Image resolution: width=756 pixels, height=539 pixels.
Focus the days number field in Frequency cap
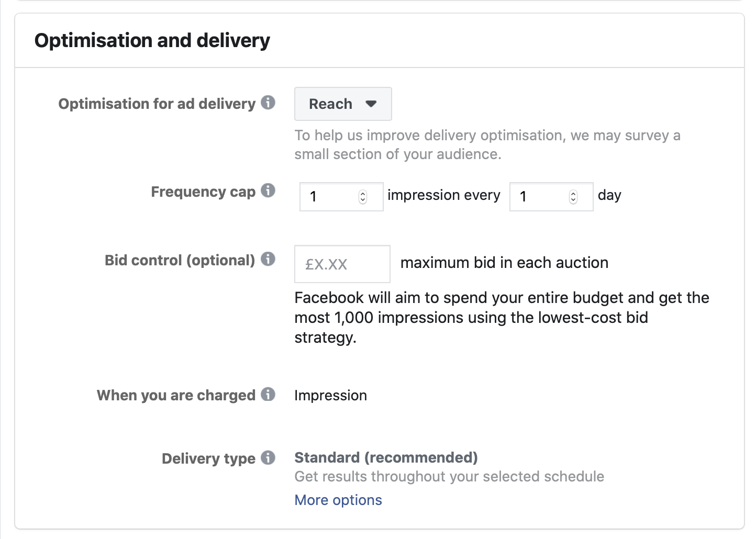551,197
